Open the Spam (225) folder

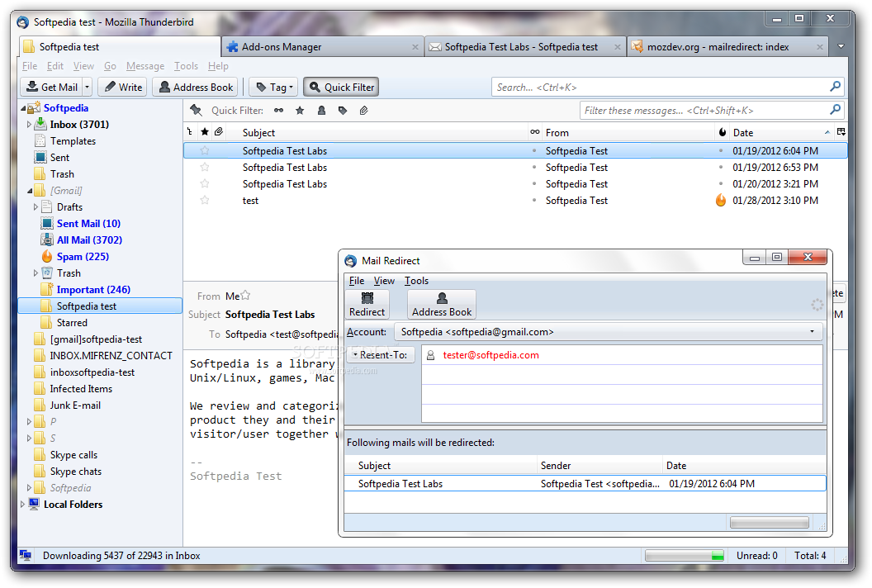point(83,257)
